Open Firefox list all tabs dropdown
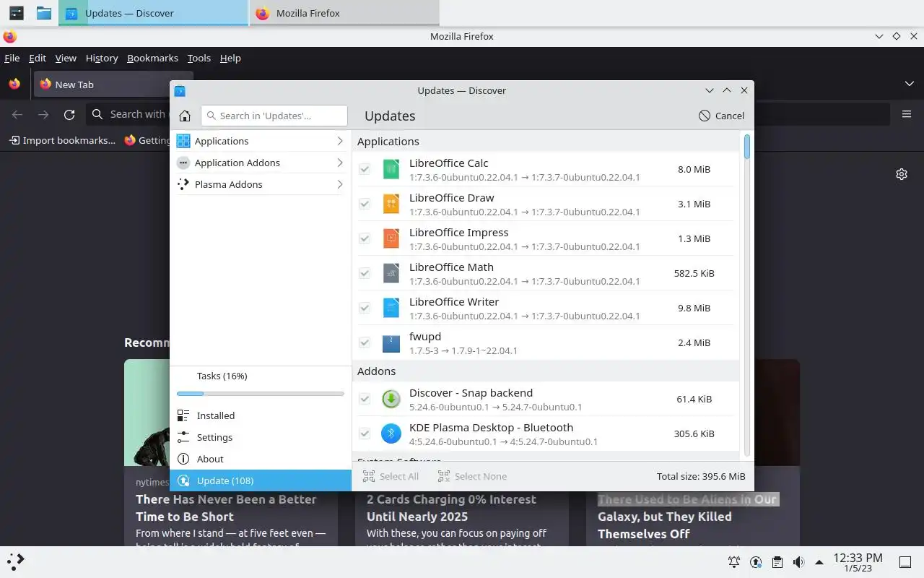The image size is (924, 578). tap(910, 85)
